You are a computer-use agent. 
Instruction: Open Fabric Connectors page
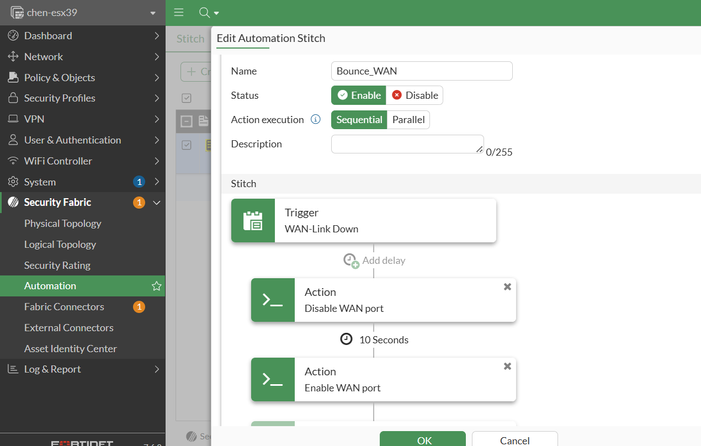(64, 307)
